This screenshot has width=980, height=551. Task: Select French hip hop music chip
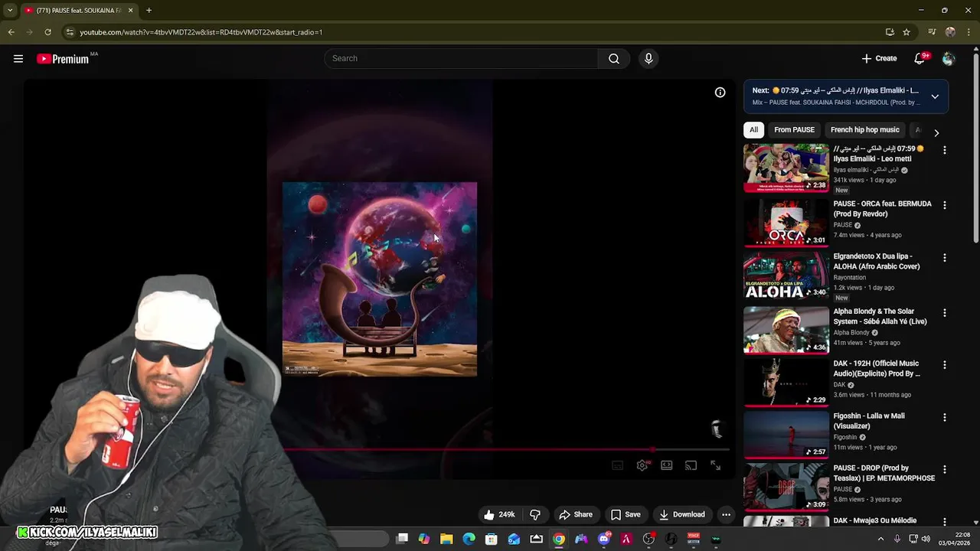pyautogui.click(x=865, y=130)
